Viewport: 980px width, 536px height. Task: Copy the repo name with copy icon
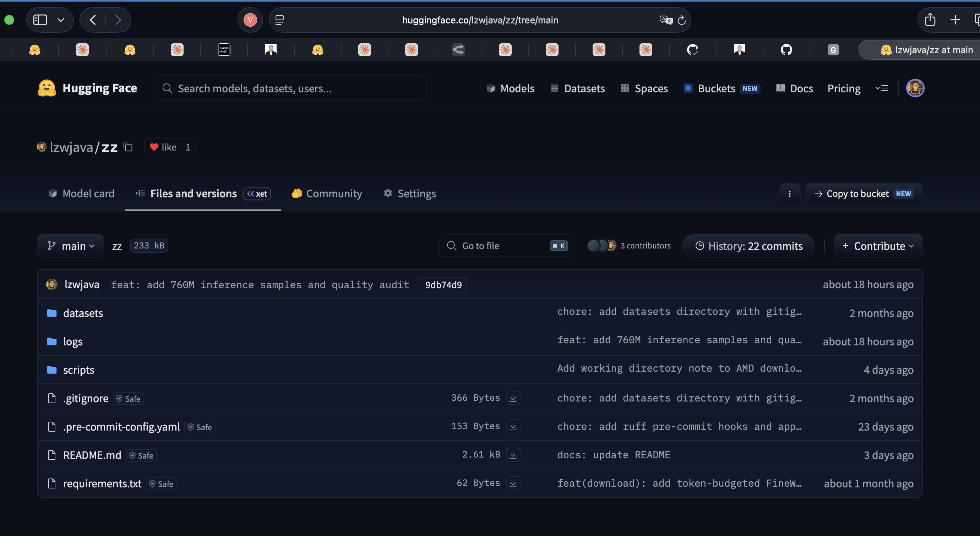(128, 147)
